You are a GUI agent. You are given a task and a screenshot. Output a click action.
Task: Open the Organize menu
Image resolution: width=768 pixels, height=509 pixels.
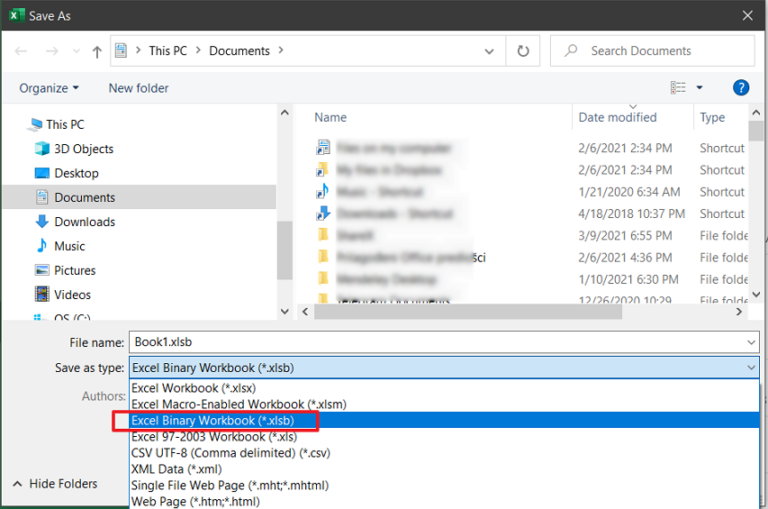coord(48,88)
